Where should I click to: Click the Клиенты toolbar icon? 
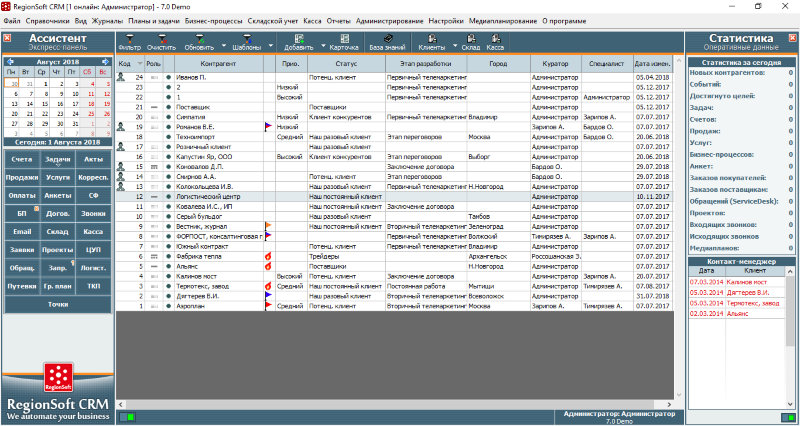[x=432, y=41]
